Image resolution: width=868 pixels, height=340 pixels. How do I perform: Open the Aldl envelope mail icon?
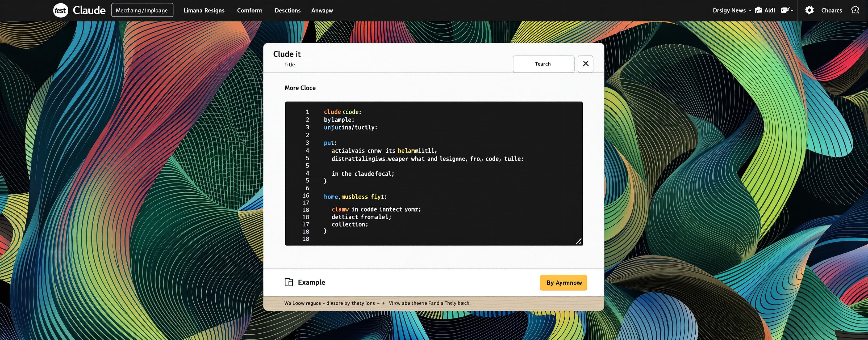(x=758, y=10)
